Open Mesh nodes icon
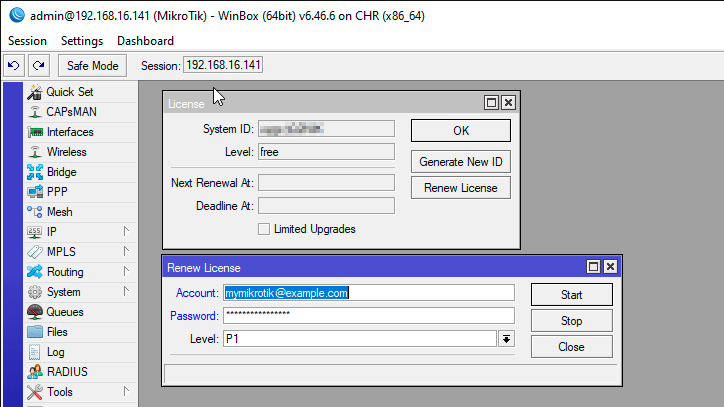Image resolution: width=724 pixels, height=407 pixels. (35, 212)
